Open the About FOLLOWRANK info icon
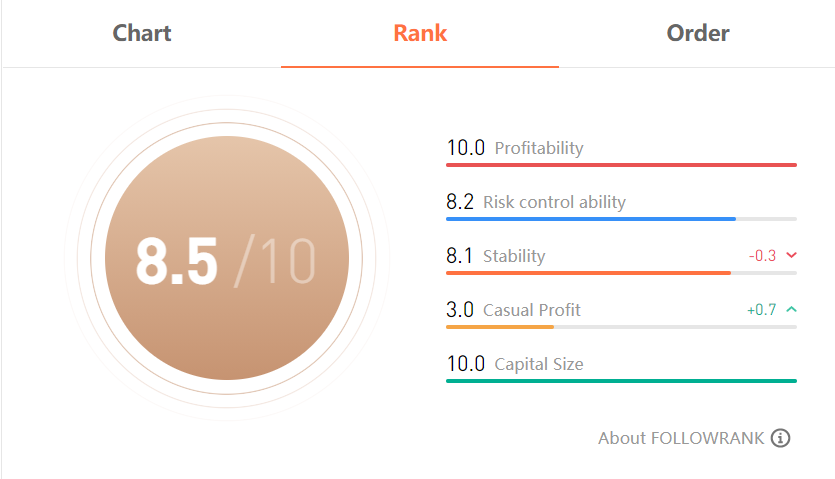 (x=781, y=438)
